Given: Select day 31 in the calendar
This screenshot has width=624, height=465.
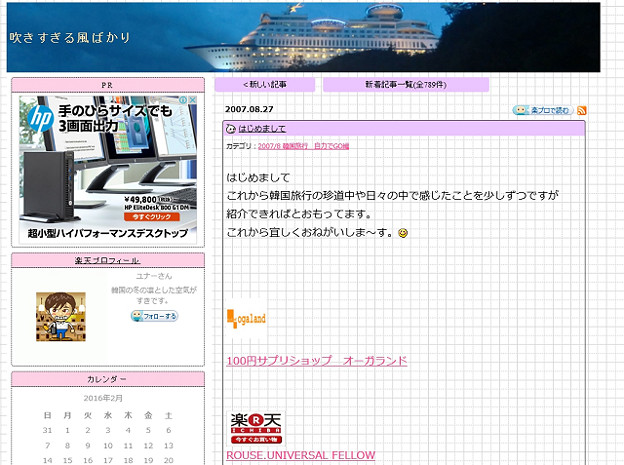Looking at the screenshot, I should [47, 430].
